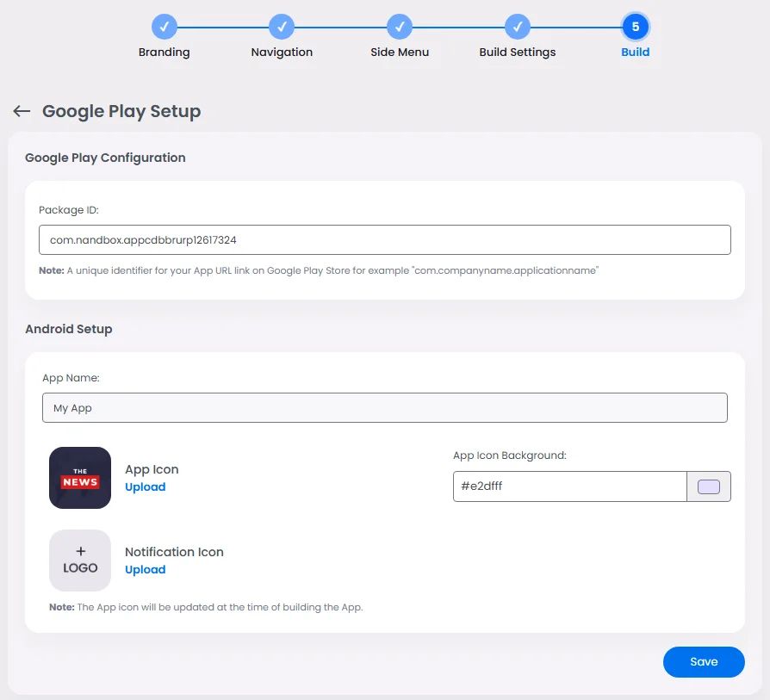Click Upload under Notification Icon
This screenshot has width=770, height=700.
pos(145,569)
